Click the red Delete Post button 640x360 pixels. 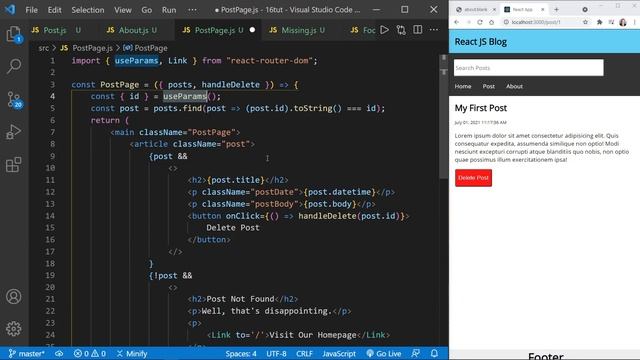click(473, 178)
